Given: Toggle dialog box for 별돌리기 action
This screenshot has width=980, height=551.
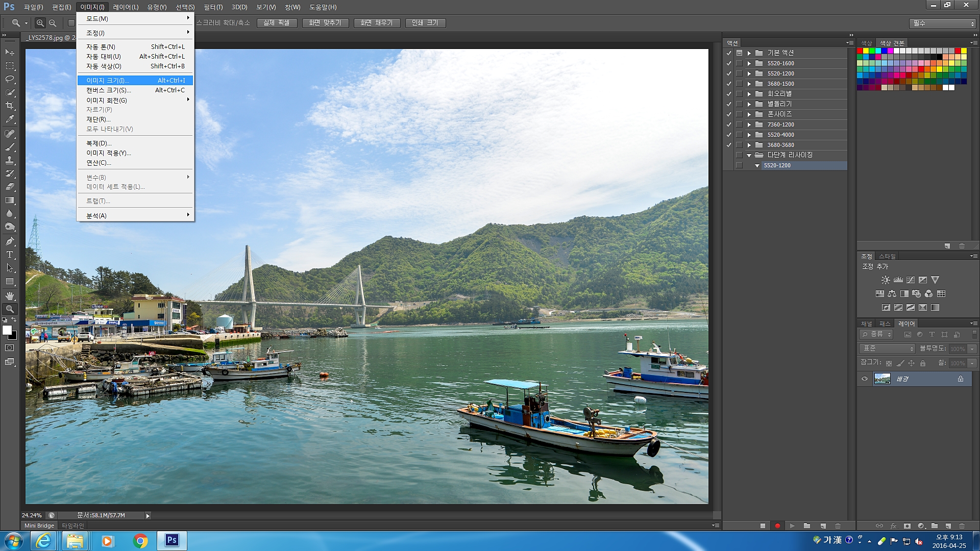Looking at the screenshot, I should coord(739,104).
